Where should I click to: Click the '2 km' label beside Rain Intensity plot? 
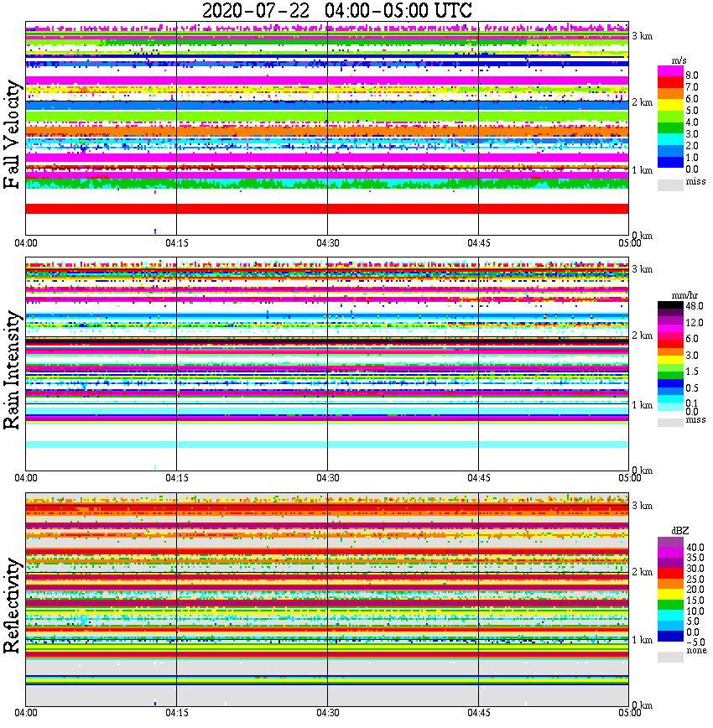tap(643, 335)
